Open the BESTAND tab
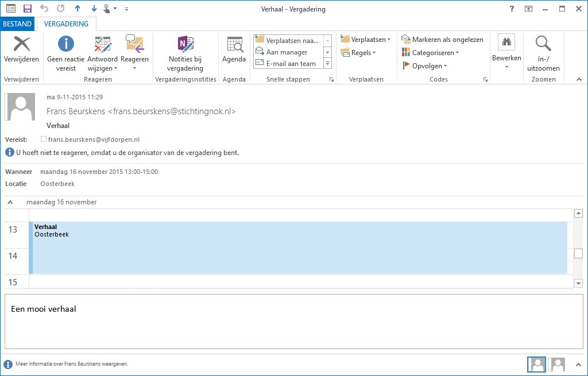This screenshot has height=376, width=588. click(x=17, y=24)
